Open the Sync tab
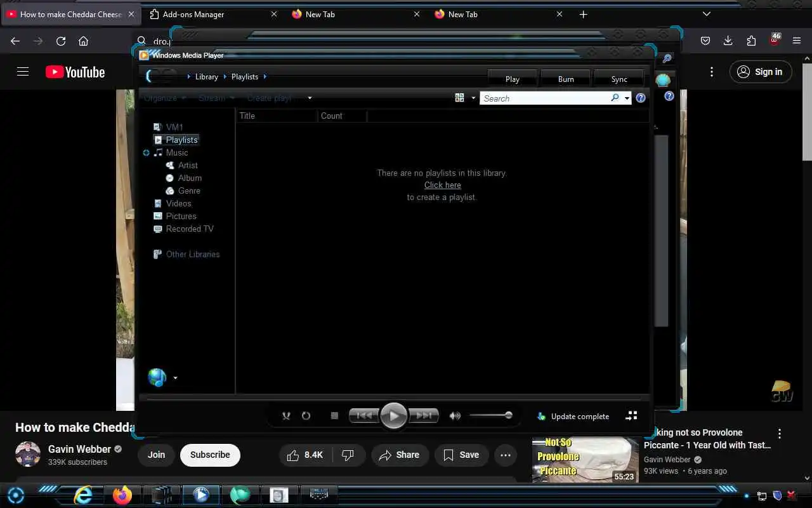The image size is (812, 508). [619, 79]
